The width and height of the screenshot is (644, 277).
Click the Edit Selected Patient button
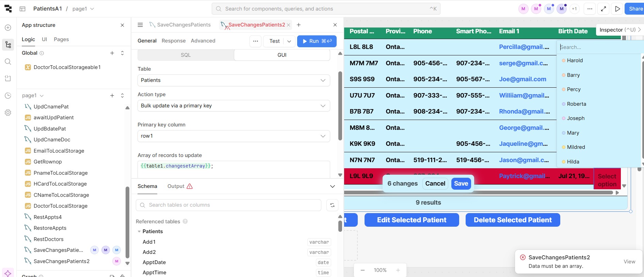pos(412,220)
